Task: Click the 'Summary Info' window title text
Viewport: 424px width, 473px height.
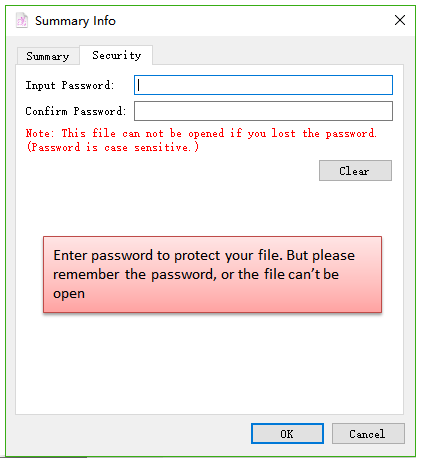Action: pos(75,21)
